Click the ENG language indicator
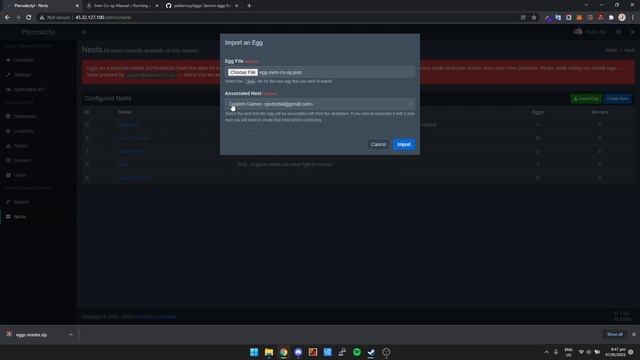Screen dimensions: 640x360 [x=568, y=352]
